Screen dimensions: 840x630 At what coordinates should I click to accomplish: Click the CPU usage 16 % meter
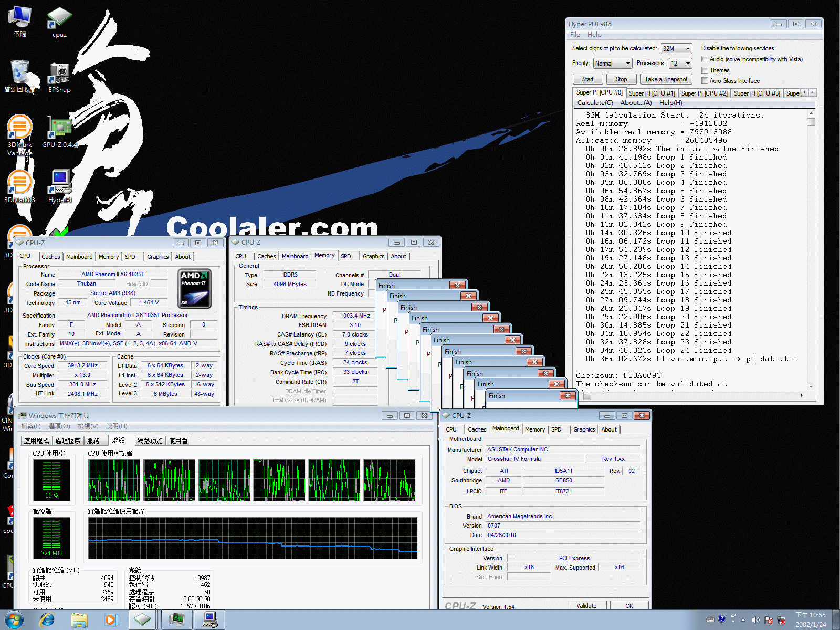click(x=51, y=480)
